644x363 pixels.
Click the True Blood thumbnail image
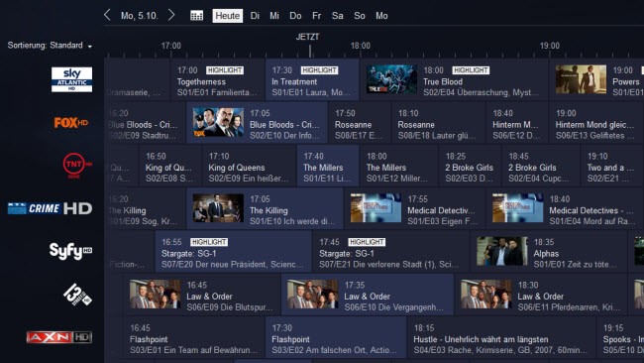tap(391, 79)
